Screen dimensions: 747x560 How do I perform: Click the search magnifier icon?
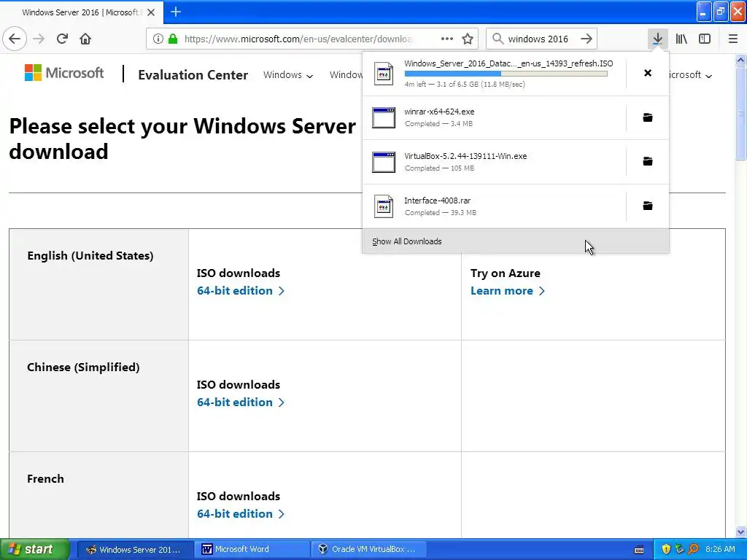click(x=498, y=39)
